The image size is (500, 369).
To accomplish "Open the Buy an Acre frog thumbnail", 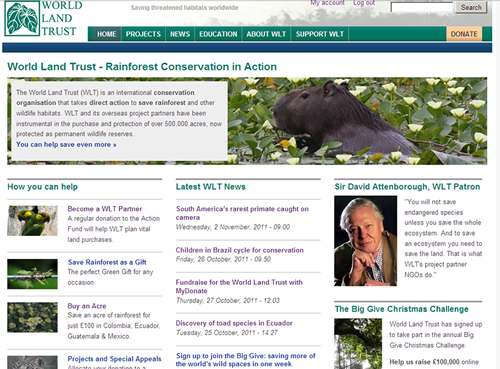I will pos(32,317).
